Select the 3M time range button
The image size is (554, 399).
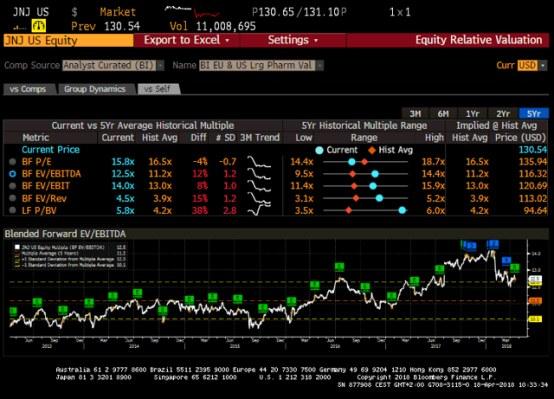[x=415, y=113]
